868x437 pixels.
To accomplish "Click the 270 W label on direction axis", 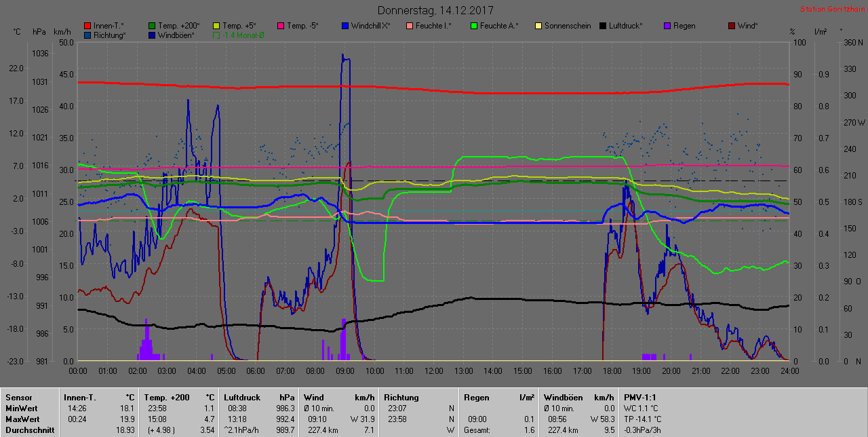I will [854, 122].
